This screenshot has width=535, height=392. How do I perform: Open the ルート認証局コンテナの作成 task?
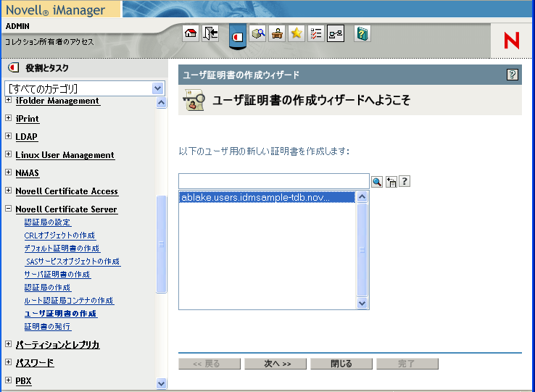(69, 300)
